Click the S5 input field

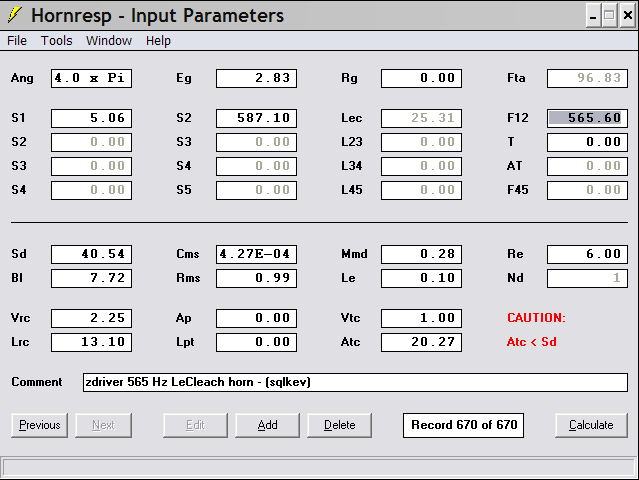coord(256,190)
